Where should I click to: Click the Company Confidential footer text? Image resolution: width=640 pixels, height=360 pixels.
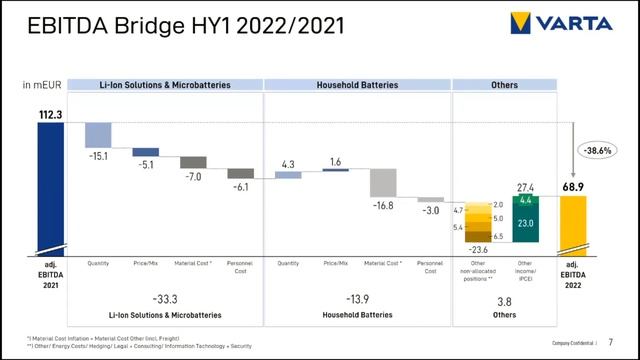pos(573,343)
